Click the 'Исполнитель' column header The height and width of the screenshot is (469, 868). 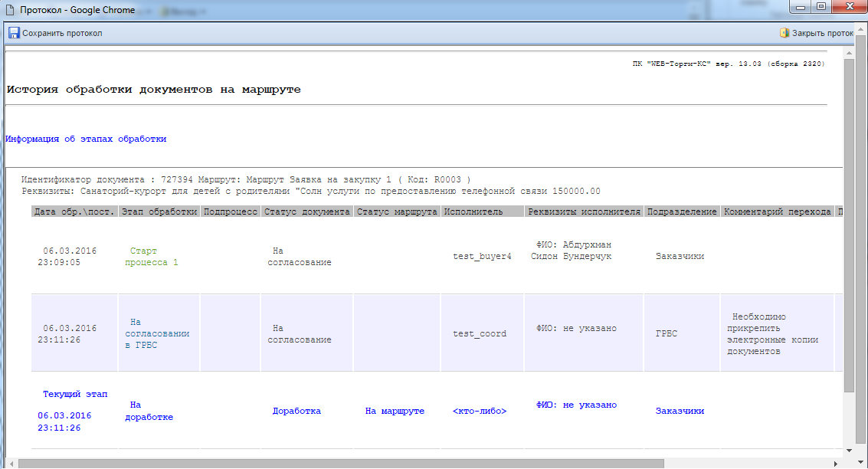(x=473, y=212)
